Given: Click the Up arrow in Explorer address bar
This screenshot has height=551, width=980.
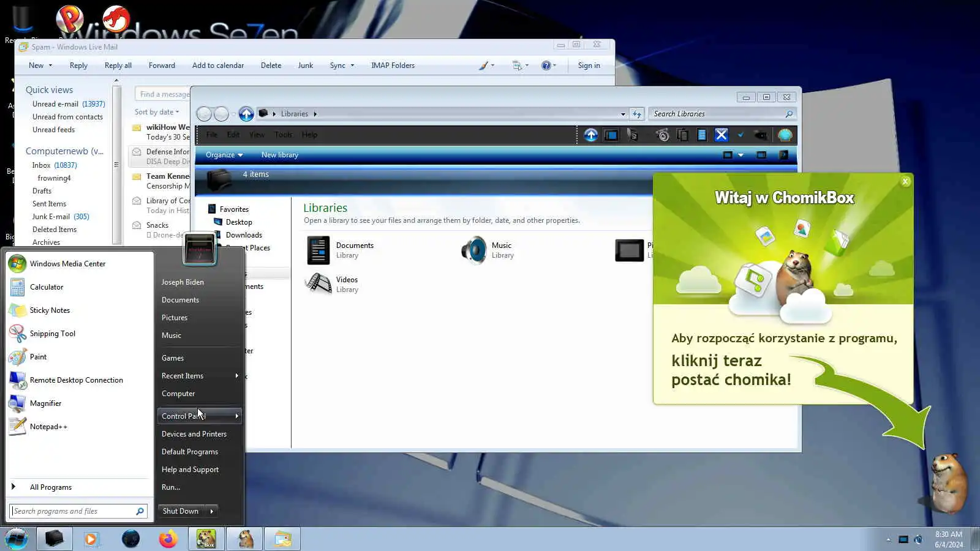Looking at the screenshot, I should point(246,114).
